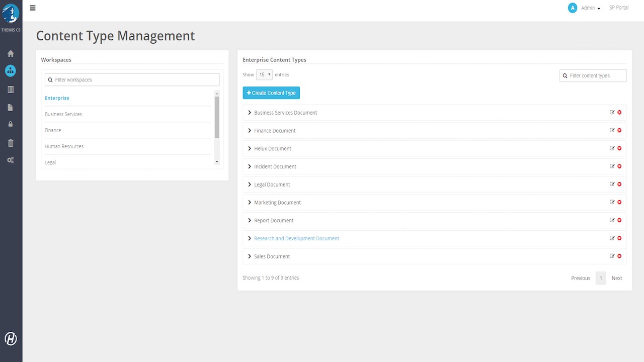Focus the Filter content types field
The width and height of the screenshot is (644, 362).
[x=593, y=75]
